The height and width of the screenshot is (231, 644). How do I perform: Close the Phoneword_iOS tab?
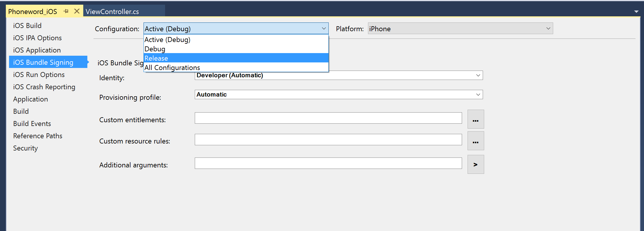[x=77, y=11]
